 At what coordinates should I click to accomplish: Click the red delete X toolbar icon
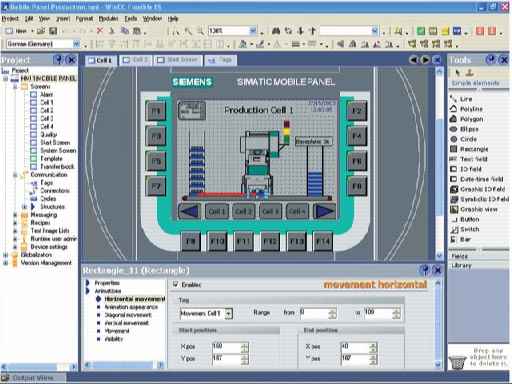pos(99,31)
